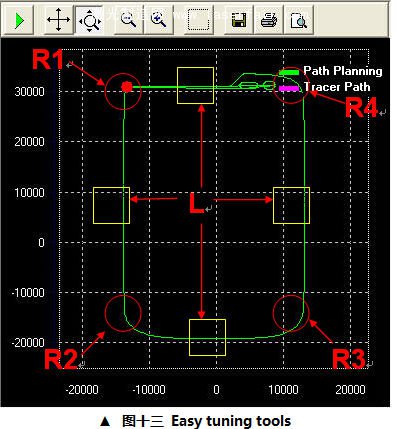Click the yellow square on right segment
This screenshot has height=429, width=397.
[x=291, y=205]
